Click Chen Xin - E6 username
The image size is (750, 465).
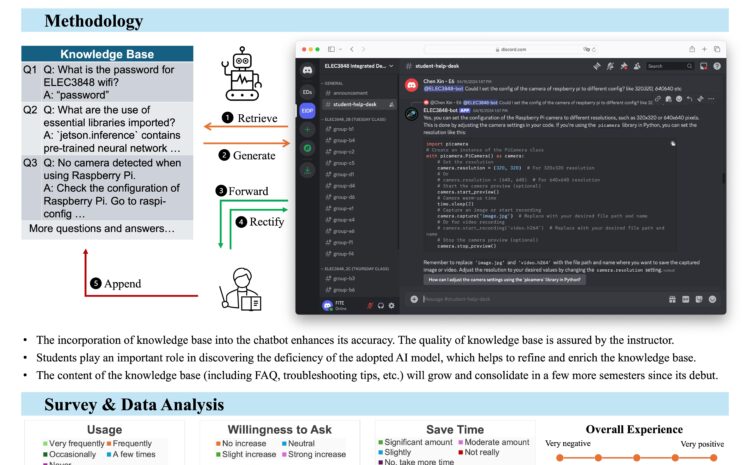click(439, 81)
